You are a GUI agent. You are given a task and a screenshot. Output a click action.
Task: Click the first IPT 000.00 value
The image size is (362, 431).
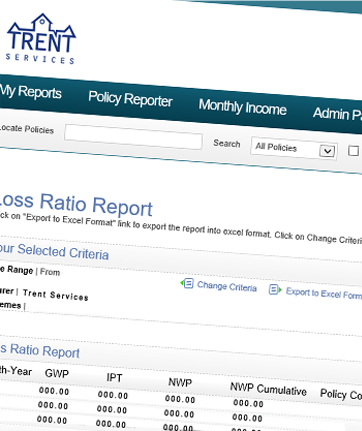113,395
